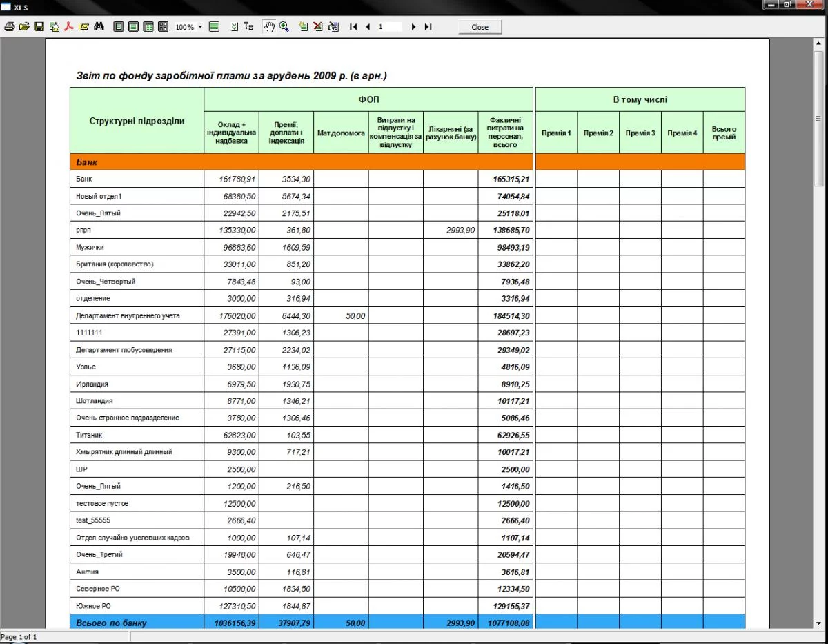Click the vertical scrollbar down arrow
The image size is (828, 644).
pos(819,623)
